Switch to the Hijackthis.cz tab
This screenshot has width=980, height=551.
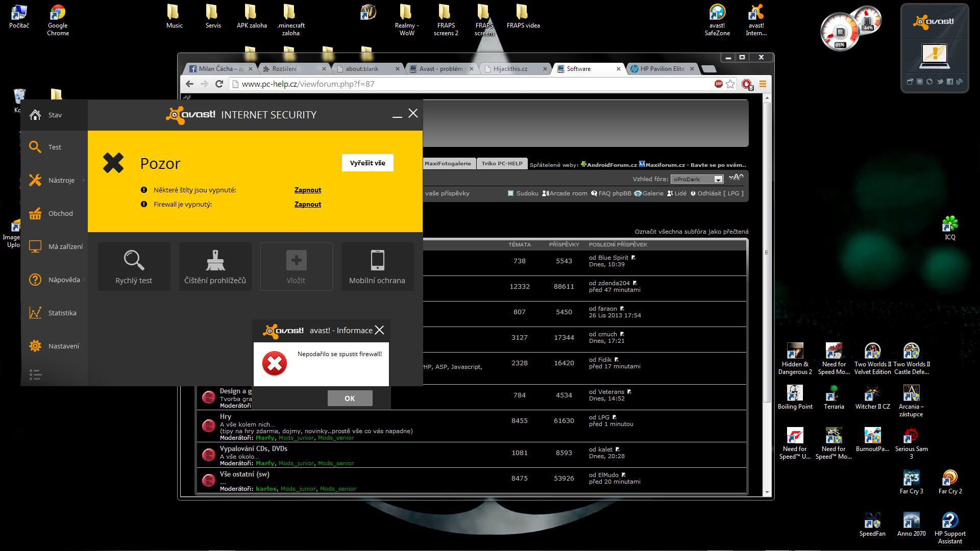[x=510, y=68]
